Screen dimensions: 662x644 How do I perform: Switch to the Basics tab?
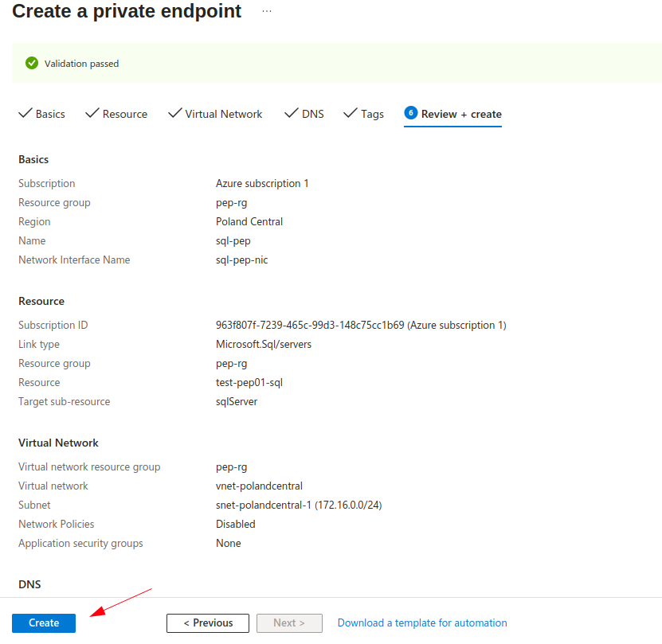[50, 114]
